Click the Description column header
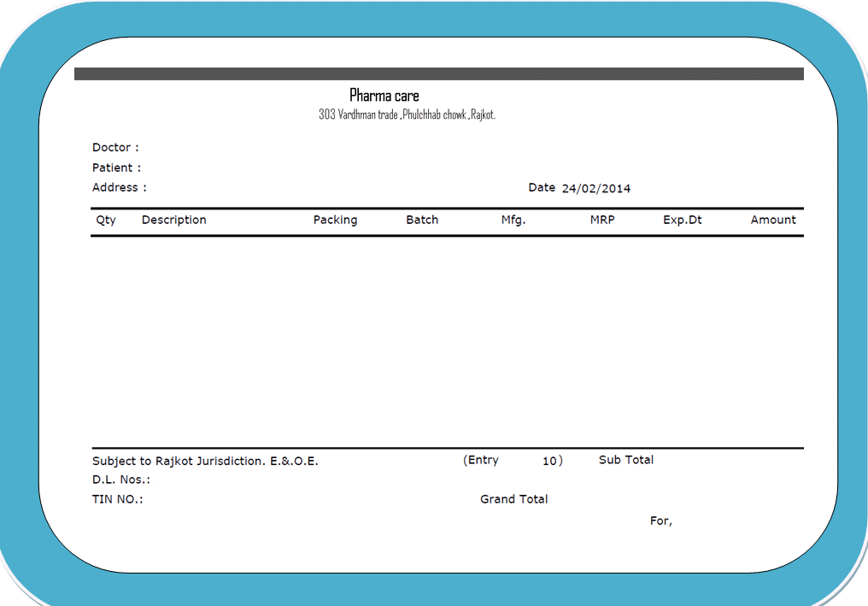868x606 pixels. 173,220
